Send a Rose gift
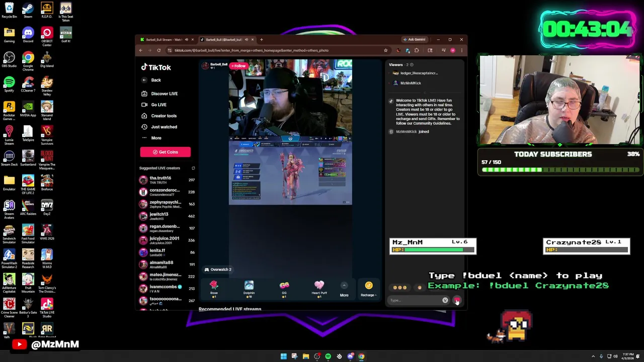The width and height of the screenshot is (644, 362). (214, 289)
